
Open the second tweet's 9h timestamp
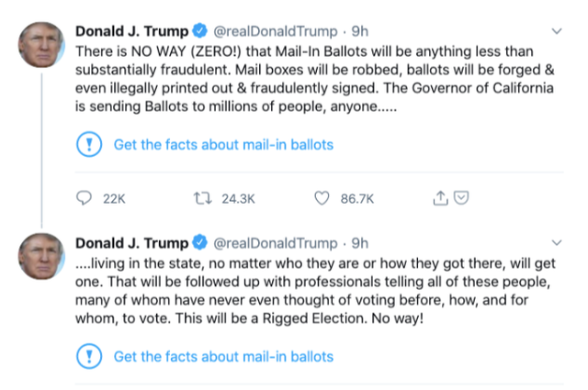(x=360, y=243)
